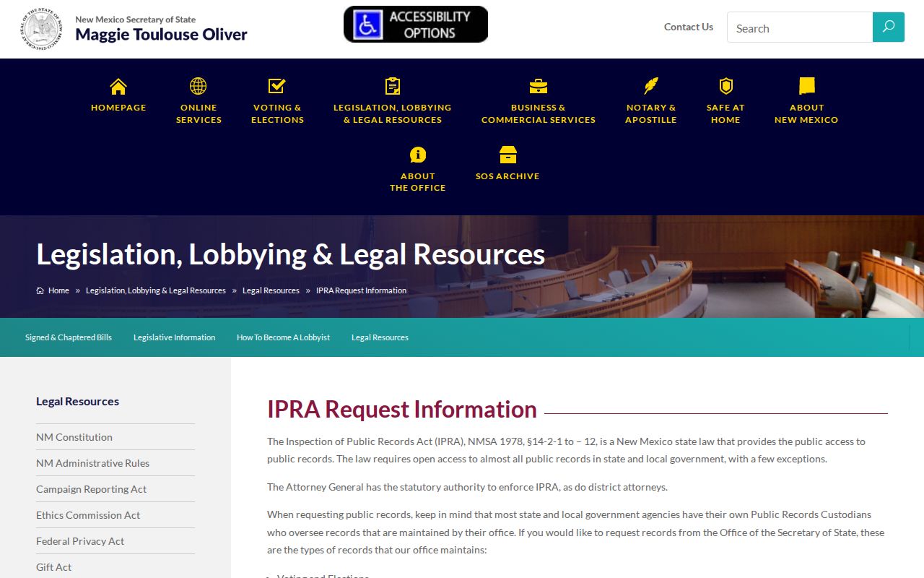Open the Contact Us link
The image size is (924, 578).
689,27
